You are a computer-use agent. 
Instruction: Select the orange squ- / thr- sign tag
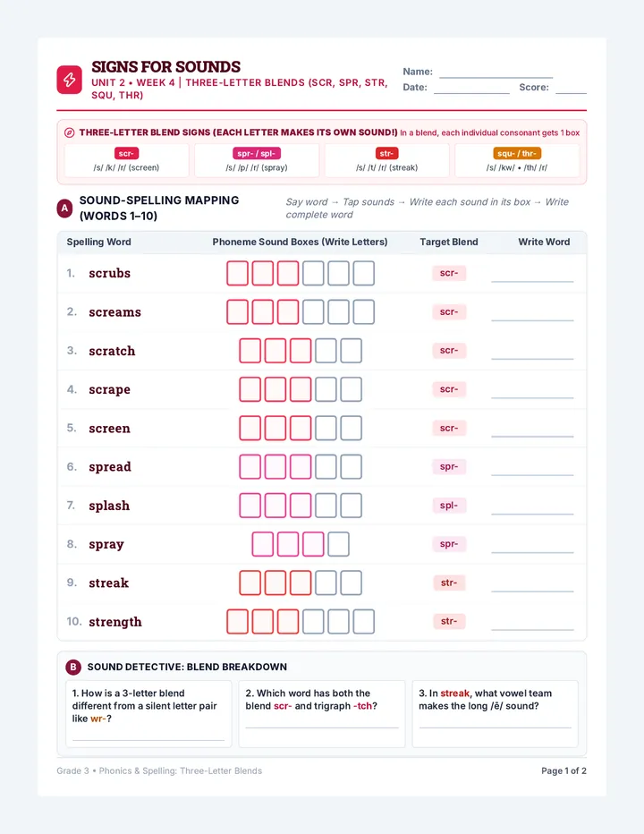pos(517,153)
